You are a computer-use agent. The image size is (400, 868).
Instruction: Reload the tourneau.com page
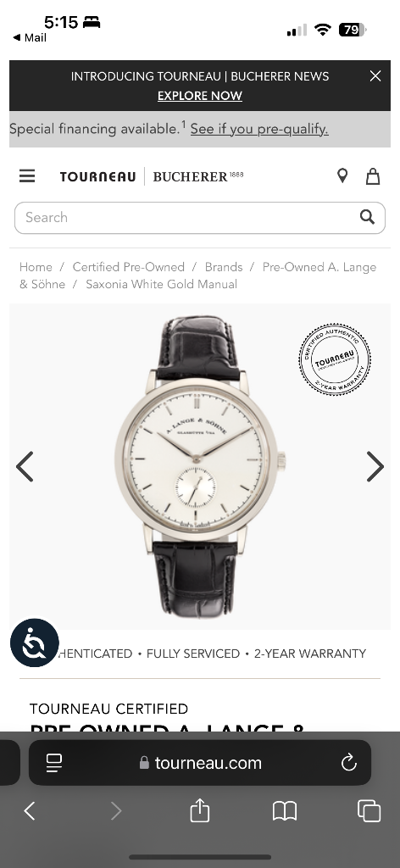click(x=349, y=763)
